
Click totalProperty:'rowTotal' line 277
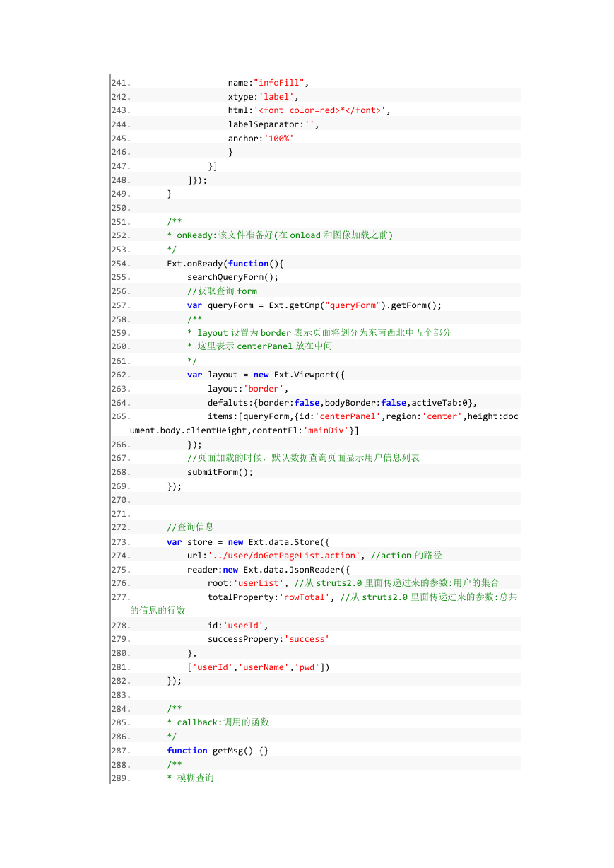point(362,597)
